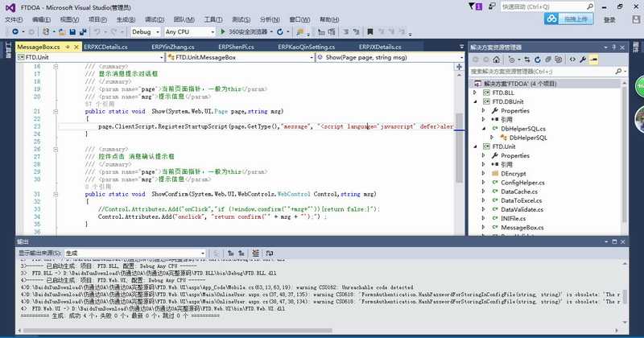This screenshot has width=644, height=338.
Task: Click the feedback icon beside notifications
Action: (x=492, y=6)
